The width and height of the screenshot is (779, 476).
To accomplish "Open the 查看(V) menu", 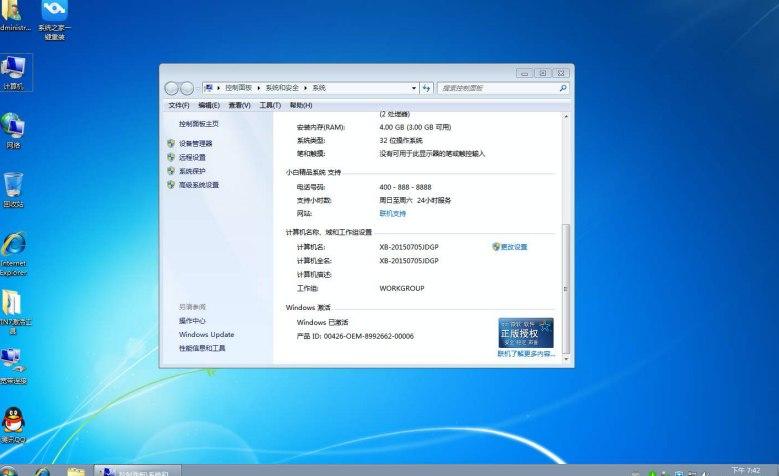I will coord(239,105).
